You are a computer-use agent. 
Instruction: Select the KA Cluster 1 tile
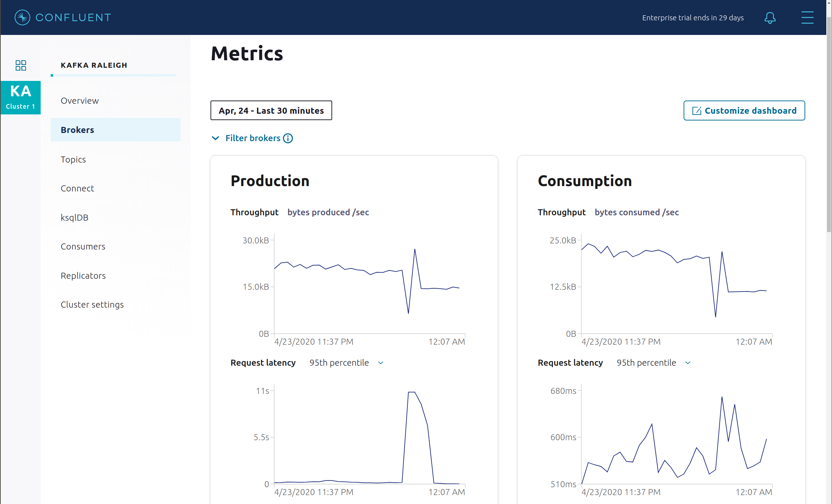coord(21,97)
